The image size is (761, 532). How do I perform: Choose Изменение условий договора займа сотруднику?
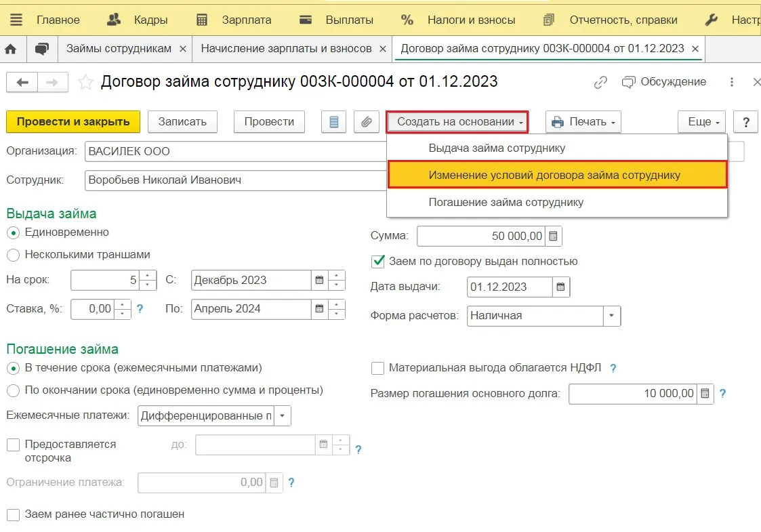coord(554,175)
